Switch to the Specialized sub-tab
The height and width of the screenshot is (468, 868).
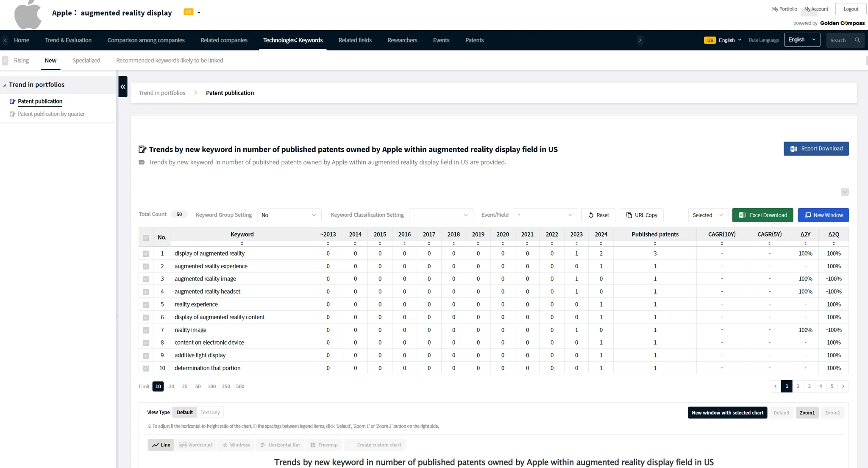[x=86, y=60]
